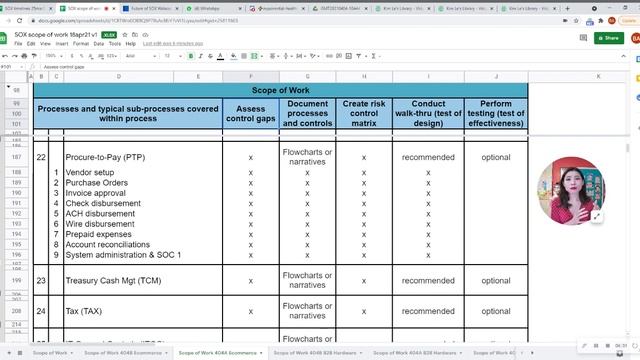
Task: Switch to Scope of Work 404A B2B Hardware tab
Action: (415, 353)
